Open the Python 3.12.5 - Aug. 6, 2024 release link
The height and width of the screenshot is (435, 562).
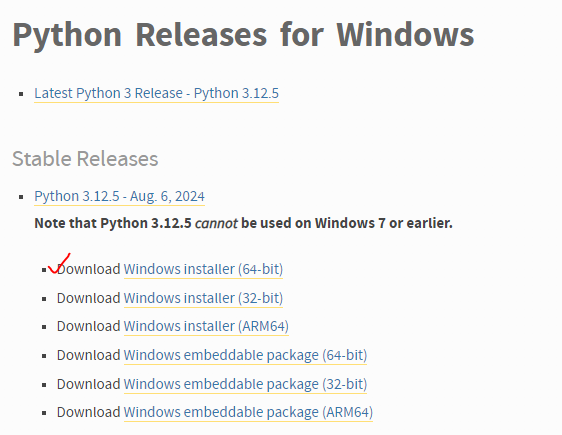(x=119, y=196)
